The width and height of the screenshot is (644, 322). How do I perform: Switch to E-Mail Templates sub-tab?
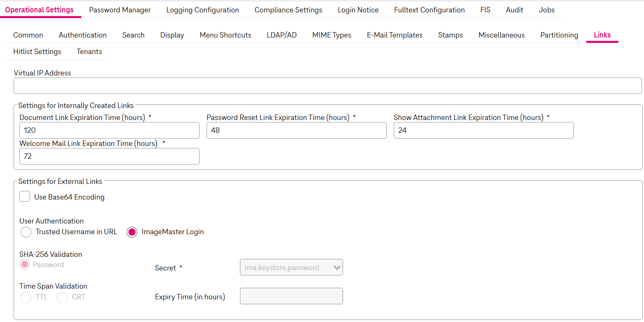click(395, 35)
